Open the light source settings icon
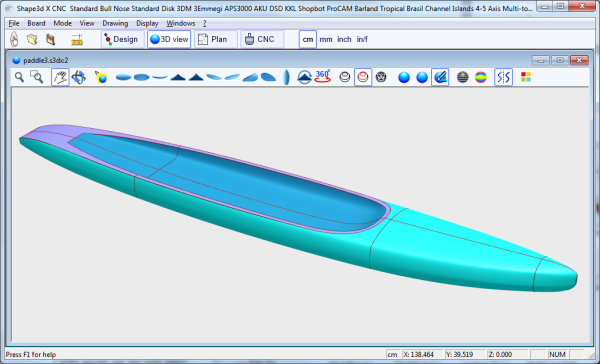The height and width of the screenshot is (364, 600). pos(101,77)
